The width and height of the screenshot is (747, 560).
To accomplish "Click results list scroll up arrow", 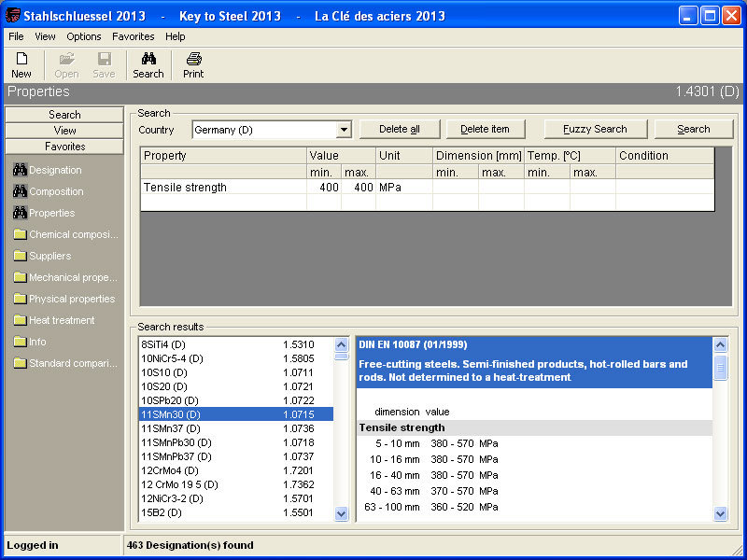I will [x=342, y=344].
